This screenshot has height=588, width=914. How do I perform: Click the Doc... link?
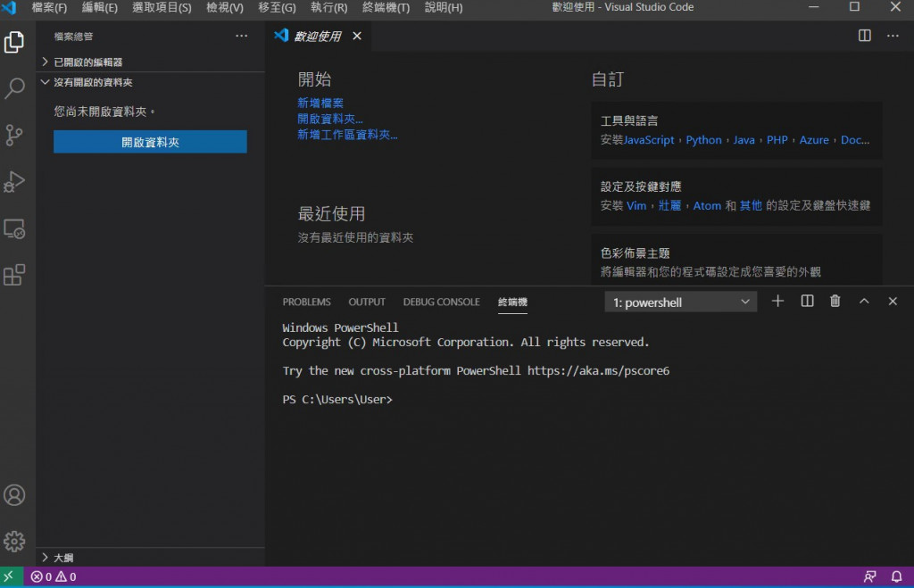(x=855, y=140)
